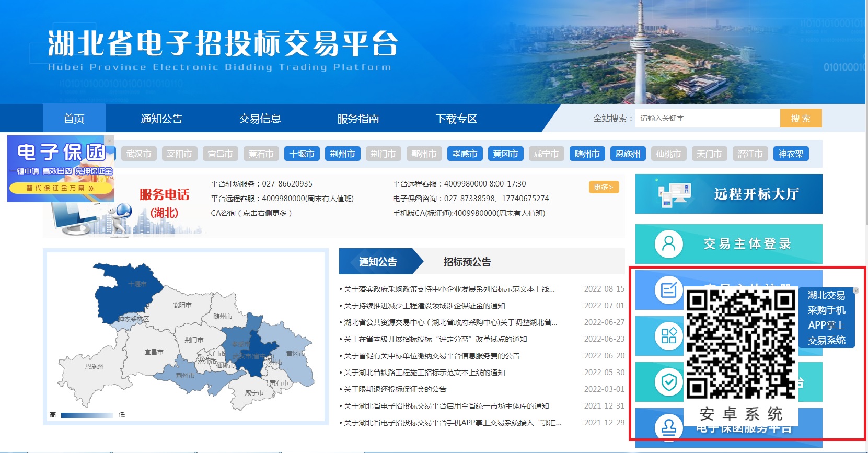Click the shield checkmark icon in the right sidebar
The width and height of the screenshot is (868, 453).
click(668, 382)
